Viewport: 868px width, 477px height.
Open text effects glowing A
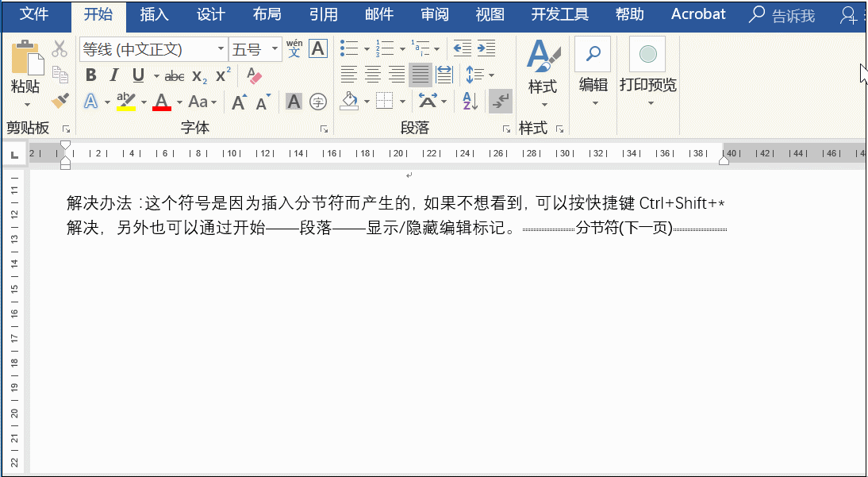pos(90,102)
